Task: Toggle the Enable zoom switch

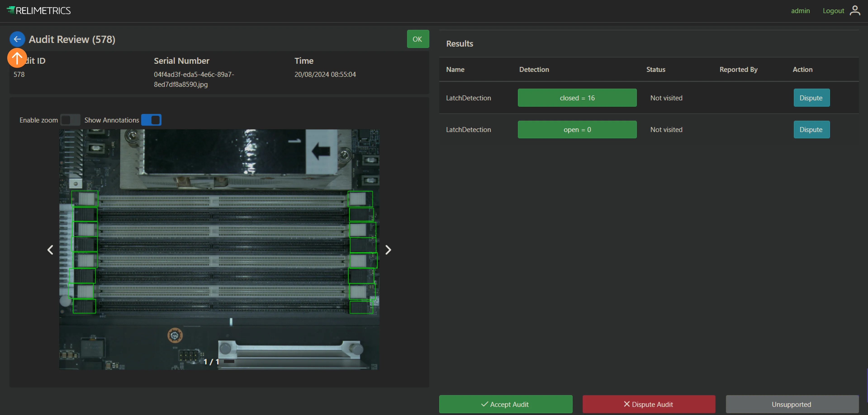Action: coord(70,120)
